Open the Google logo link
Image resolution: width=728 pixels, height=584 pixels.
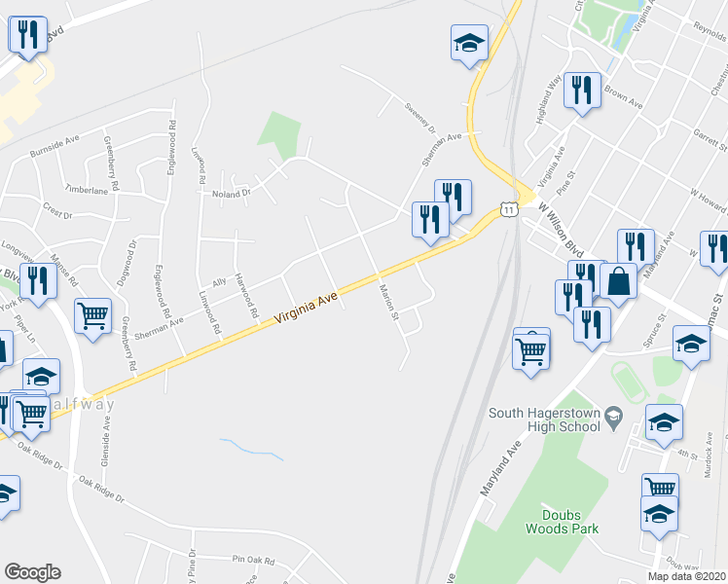tap(32, 572)
